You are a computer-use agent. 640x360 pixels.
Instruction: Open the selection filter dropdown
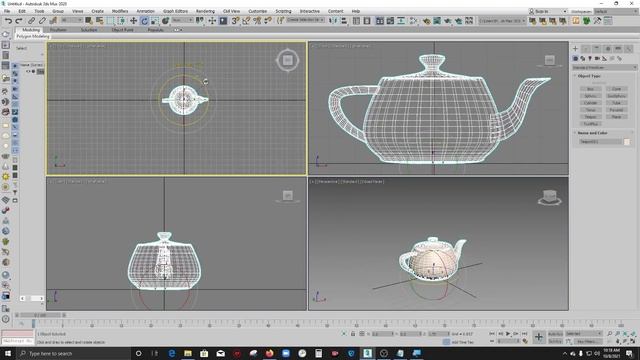click(x=71, y=20)
